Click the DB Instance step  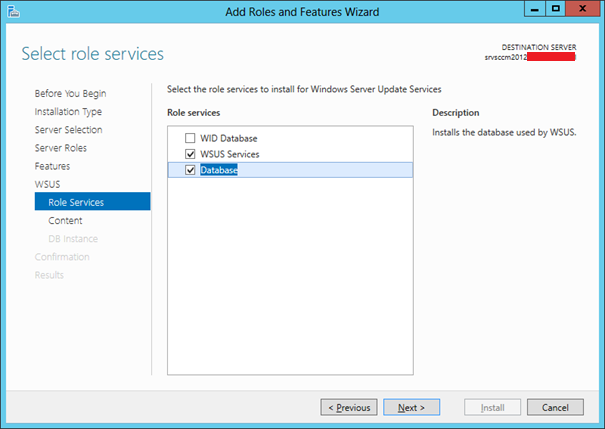coord(73,238)
